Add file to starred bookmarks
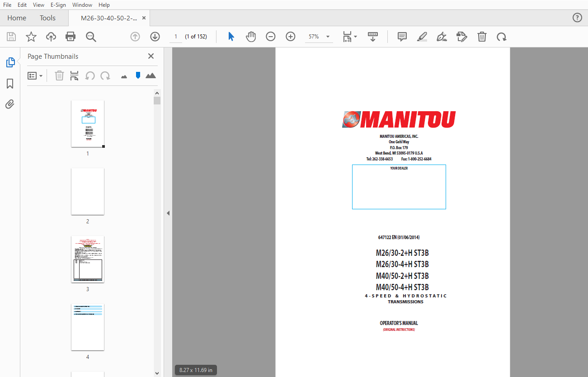The height and width of the screenshot is (377, 588). [31, 37]
